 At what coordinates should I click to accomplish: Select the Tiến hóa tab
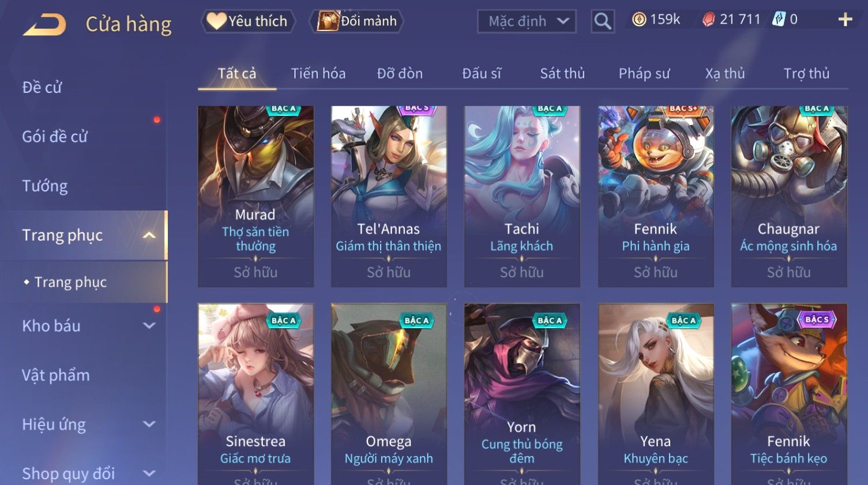318,73
